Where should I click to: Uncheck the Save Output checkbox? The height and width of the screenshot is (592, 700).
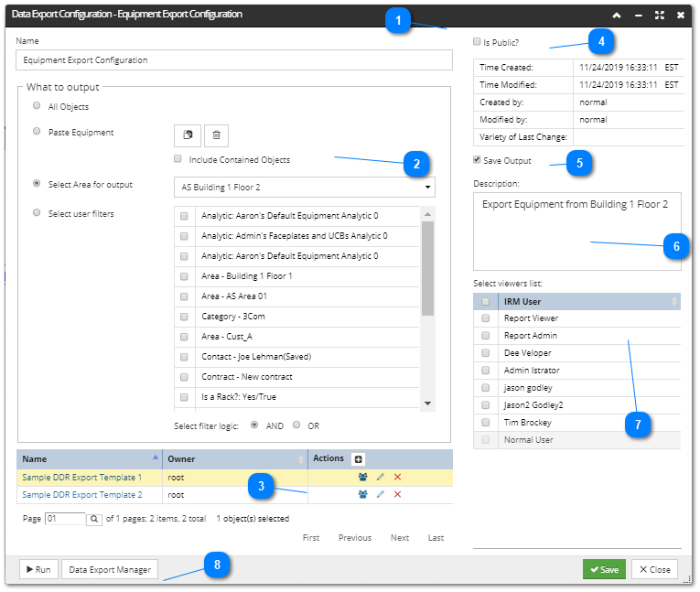coord(477,160)
